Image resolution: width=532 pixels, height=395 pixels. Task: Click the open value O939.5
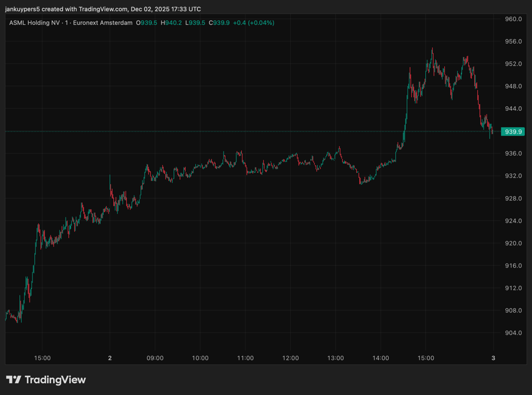(147, 23)
